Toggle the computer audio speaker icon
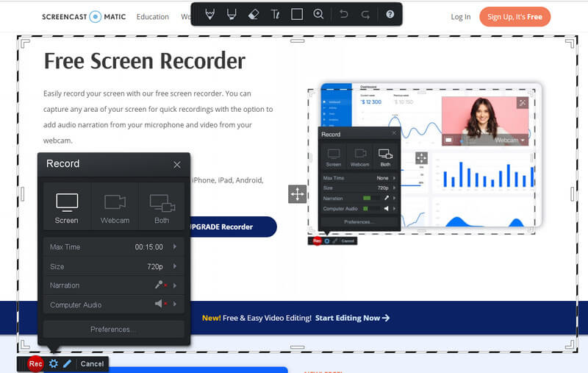 tap(160, 304)
